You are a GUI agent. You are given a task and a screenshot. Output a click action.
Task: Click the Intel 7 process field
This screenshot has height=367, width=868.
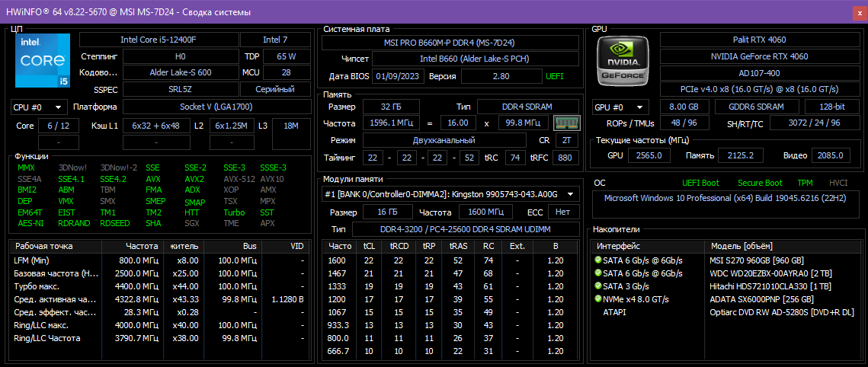click(275, 40)
